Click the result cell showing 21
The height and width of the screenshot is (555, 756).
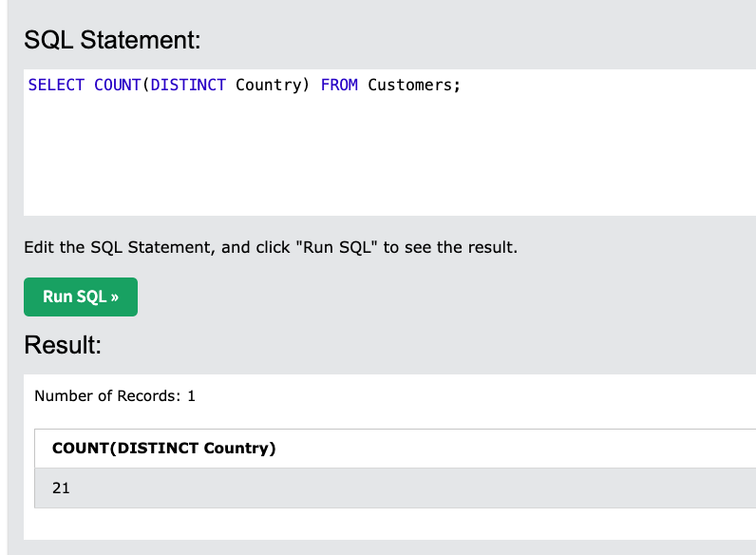click(395, 488)
